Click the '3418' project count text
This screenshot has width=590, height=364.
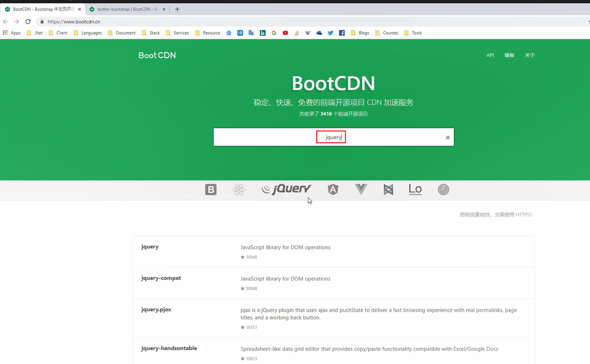pos(326,114)
